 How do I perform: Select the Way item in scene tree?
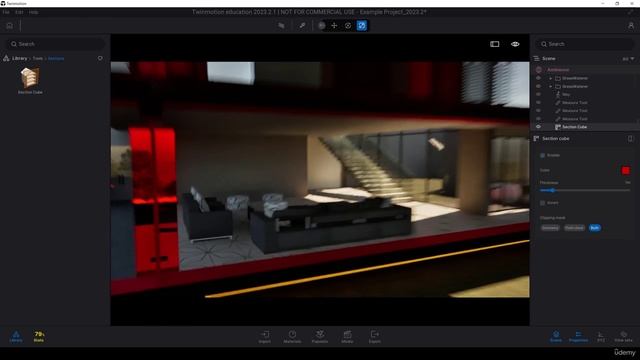click(x=566, y=94)
